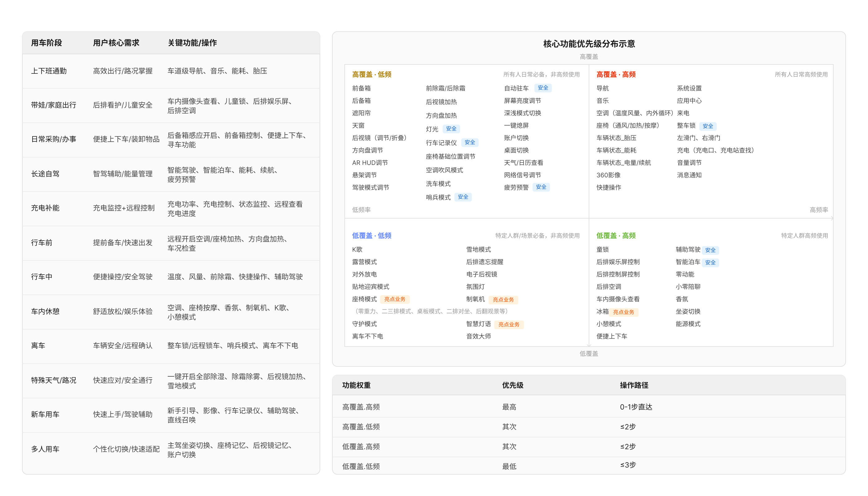This screenshot has height=496, width=868.
Task: Select the 疲劳预警 item
Action: (516, 187)
